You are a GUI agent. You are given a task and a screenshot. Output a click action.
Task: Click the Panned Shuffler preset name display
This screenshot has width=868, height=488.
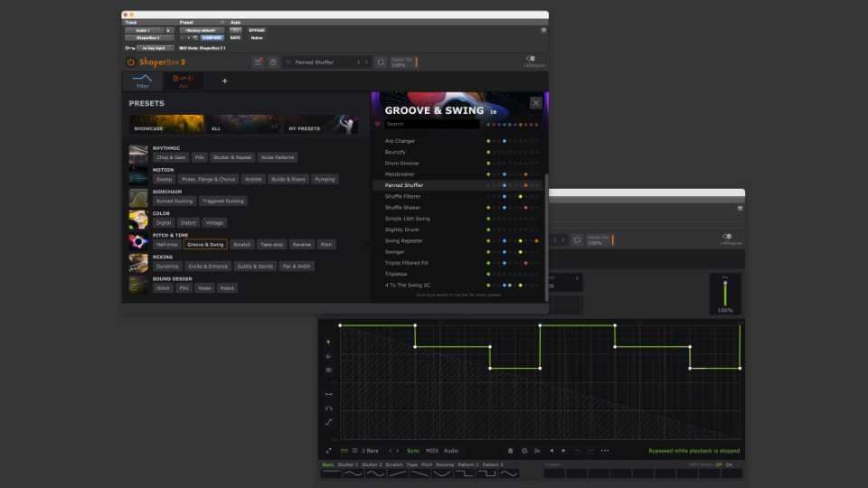pos(315,62)
